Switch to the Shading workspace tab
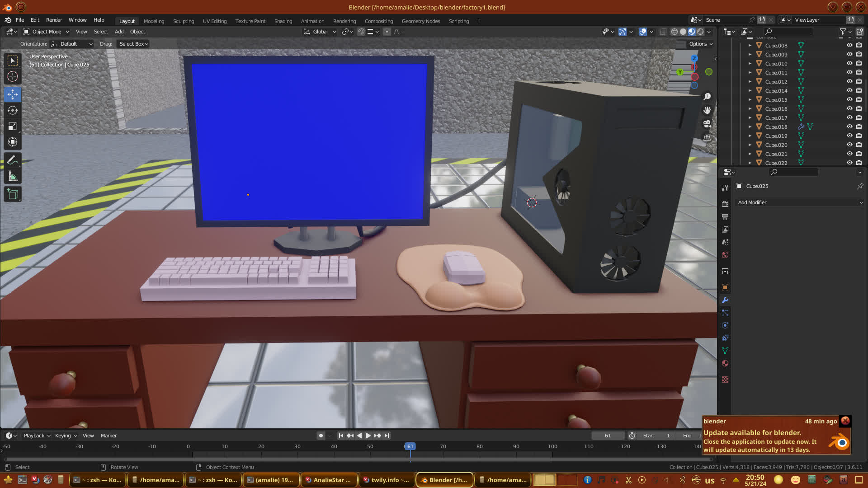This screenshot has height=488, width=868. point(283,21)
